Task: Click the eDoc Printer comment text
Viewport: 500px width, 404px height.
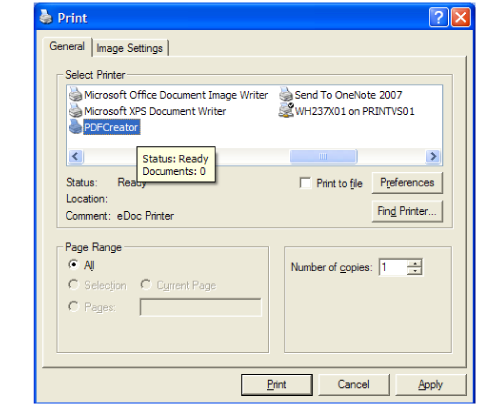Action: [145, 216]
